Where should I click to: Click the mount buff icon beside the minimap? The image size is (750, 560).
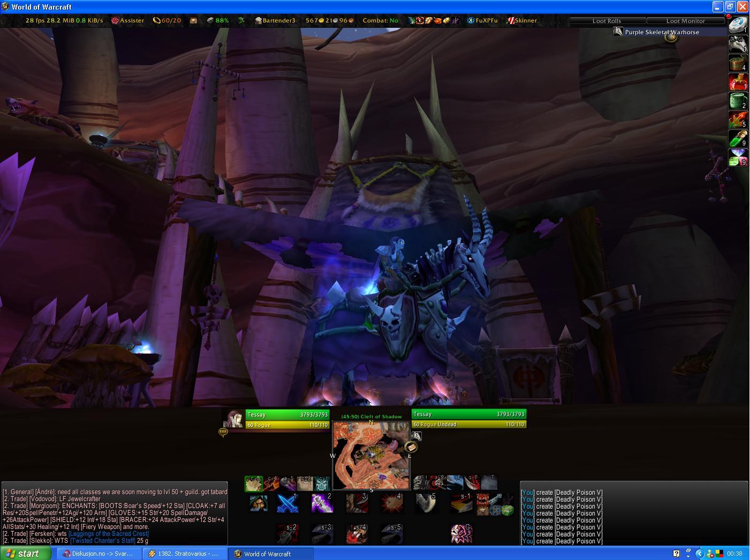416,436
